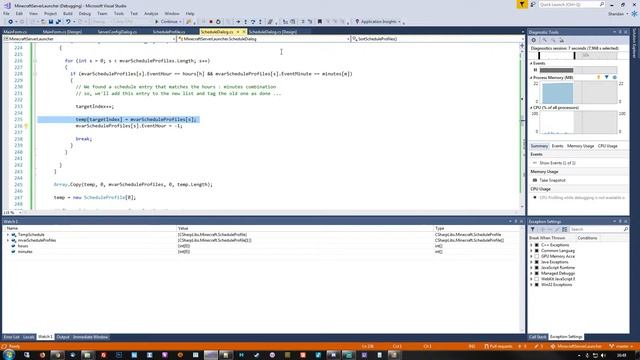Collapse the Process Memory graph section
The image size is (640, 360).
[x=531, y=78]
